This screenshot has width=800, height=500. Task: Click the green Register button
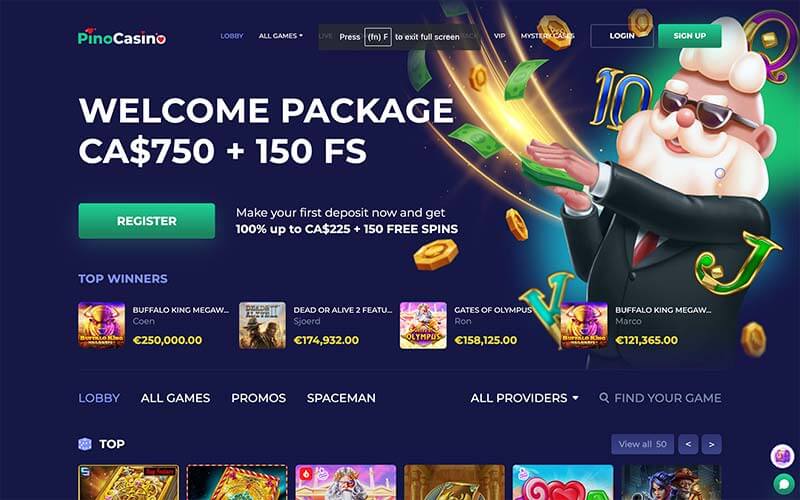[x=146, y=221]
